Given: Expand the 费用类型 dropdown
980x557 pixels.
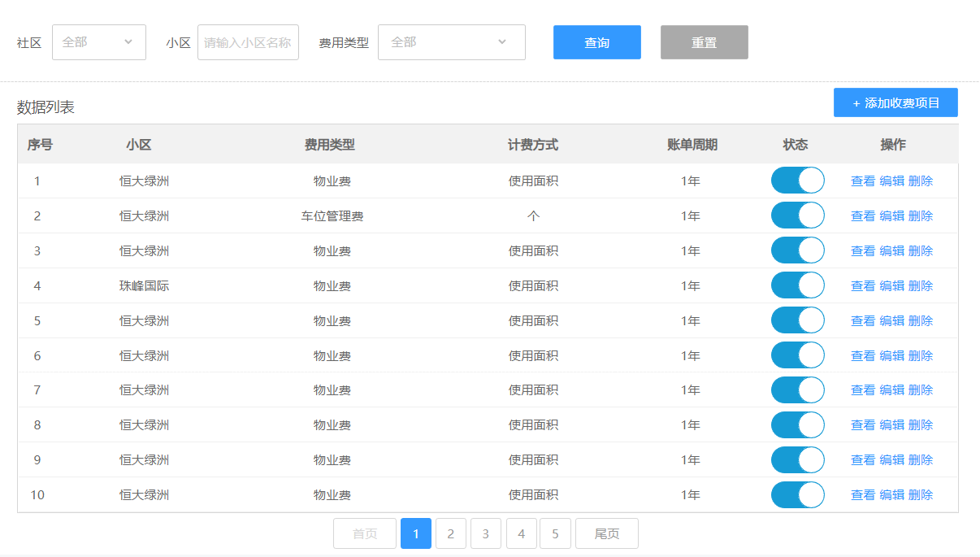Looking at the screenshot, I should (451, 42).
